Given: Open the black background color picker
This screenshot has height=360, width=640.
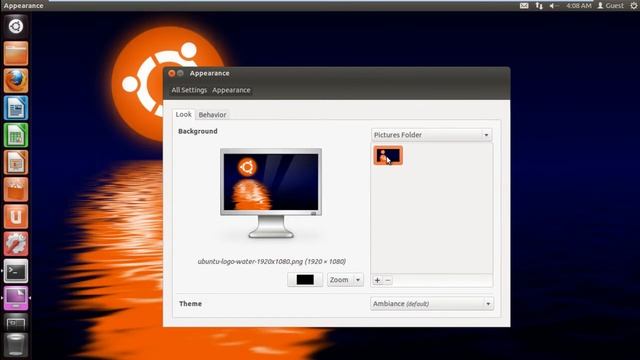Looking at the screenshot, I should pos(305,280).
